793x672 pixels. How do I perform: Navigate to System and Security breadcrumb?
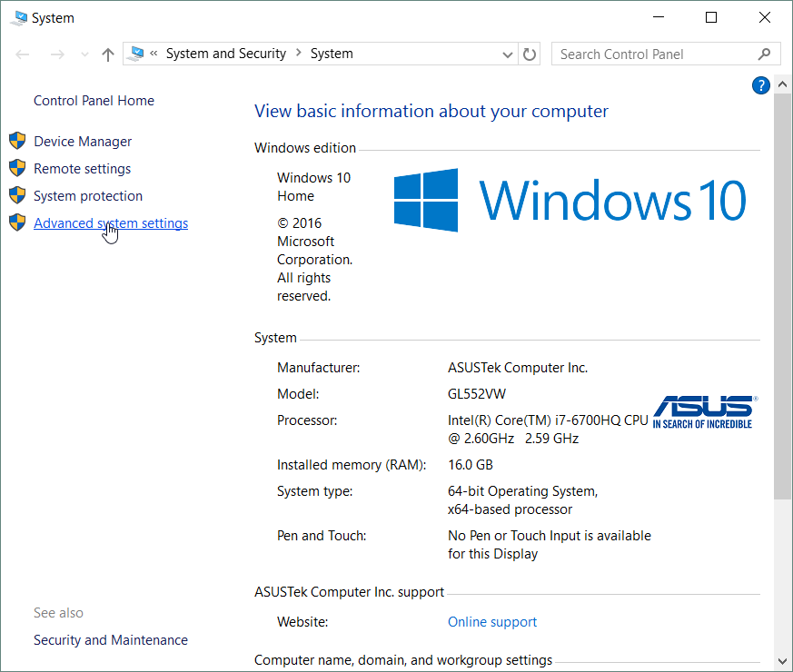tap(226, 54)
